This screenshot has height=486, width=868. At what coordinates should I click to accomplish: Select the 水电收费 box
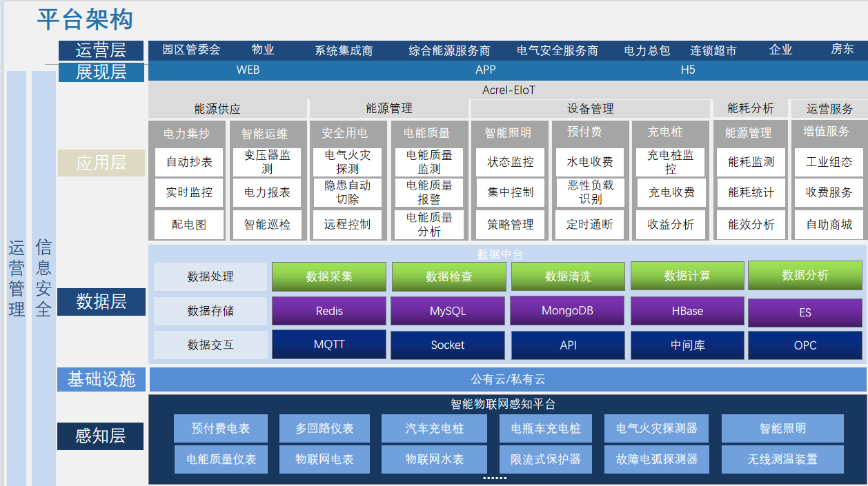591,162
